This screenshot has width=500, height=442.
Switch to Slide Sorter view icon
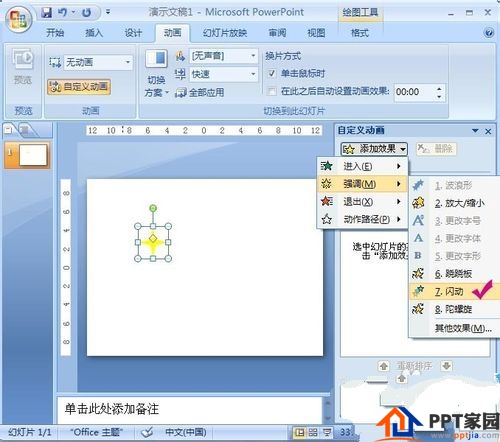(x=313, y=433)
